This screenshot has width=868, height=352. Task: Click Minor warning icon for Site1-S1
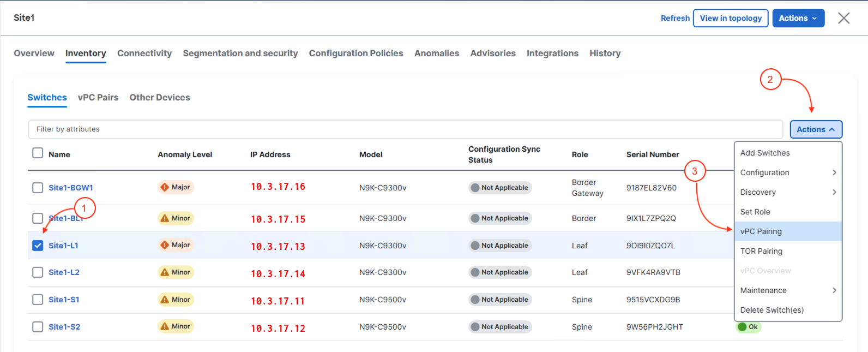click(165, 300)
